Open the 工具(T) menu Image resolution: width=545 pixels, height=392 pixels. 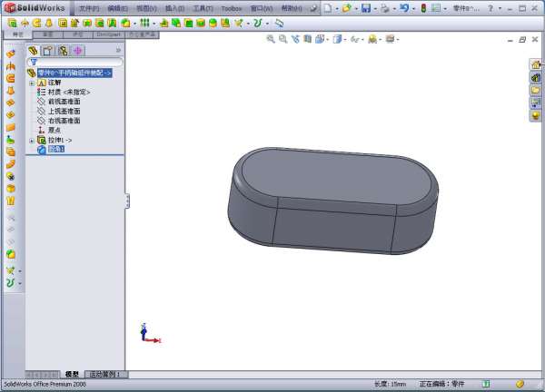pos(203,8)
